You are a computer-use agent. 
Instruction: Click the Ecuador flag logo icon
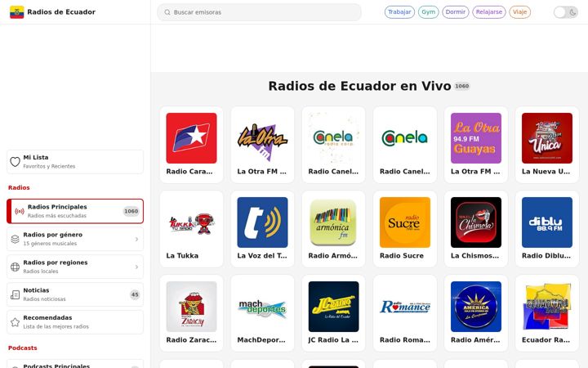(16, 12)
